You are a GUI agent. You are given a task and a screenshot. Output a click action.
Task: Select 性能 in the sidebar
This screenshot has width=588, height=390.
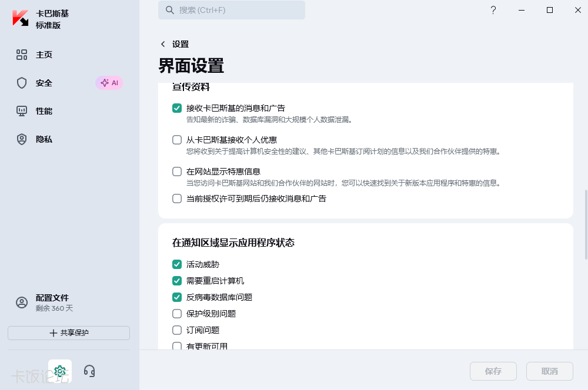coord(44,111)
